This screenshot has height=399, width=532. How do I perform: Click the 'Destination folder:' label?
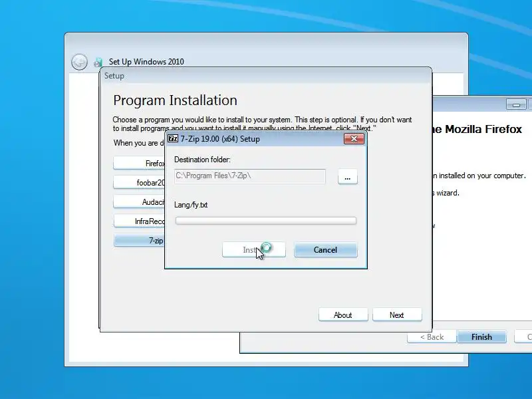pos(202,160)
